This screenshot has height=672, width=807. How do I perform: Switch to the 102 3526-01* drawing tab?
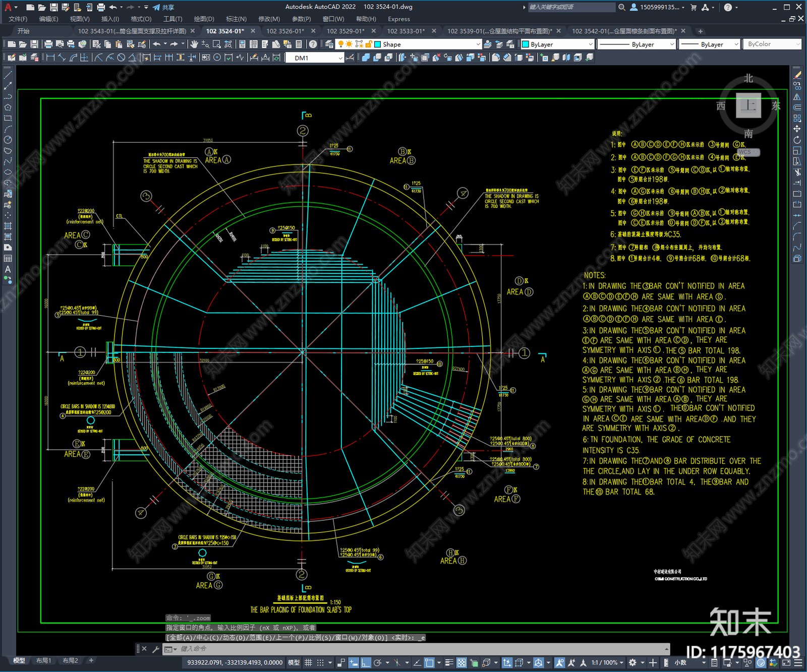click(285, 31)
